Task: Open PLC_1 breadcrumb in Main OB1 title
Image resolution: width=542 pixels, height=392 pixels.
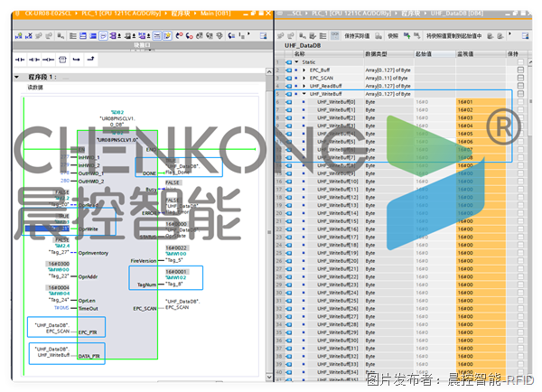Action: (121, 14)
